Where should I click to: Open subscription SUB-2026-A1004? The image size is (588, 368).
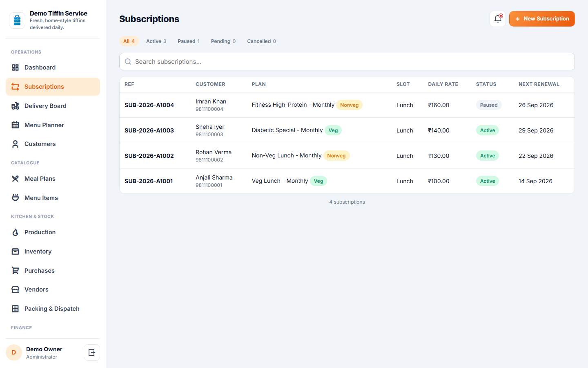pos(149,105)
